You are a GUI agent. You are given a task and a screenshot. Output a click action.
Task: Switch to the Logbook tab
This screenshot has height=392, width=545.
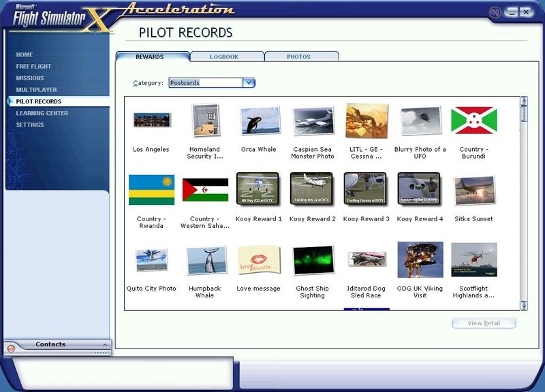coord(227,56)
